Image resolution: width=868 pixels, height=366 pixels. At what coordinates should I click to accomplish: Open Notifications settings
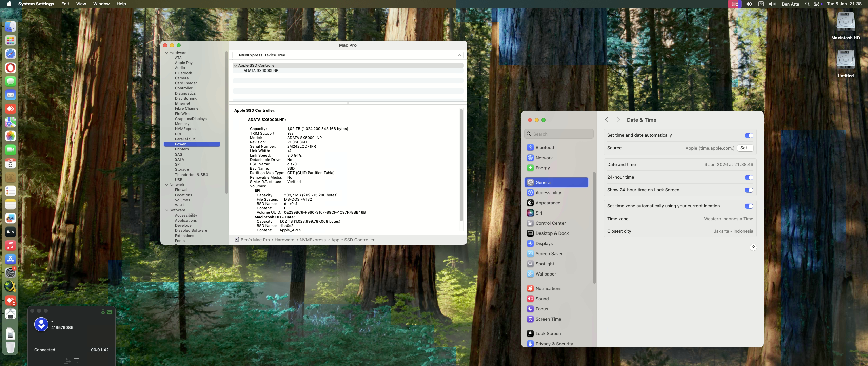(x=556, y=288)
